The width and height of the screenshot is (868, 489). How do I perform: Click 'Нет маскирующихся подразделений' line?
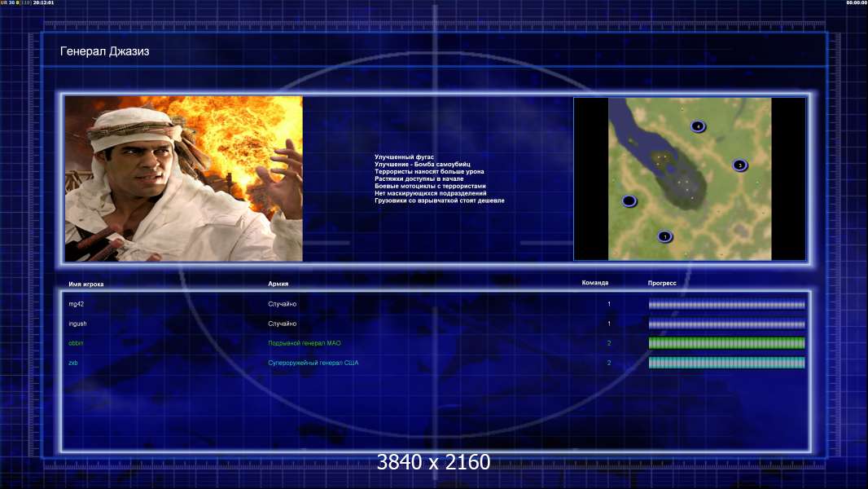(x=431, y=193)
